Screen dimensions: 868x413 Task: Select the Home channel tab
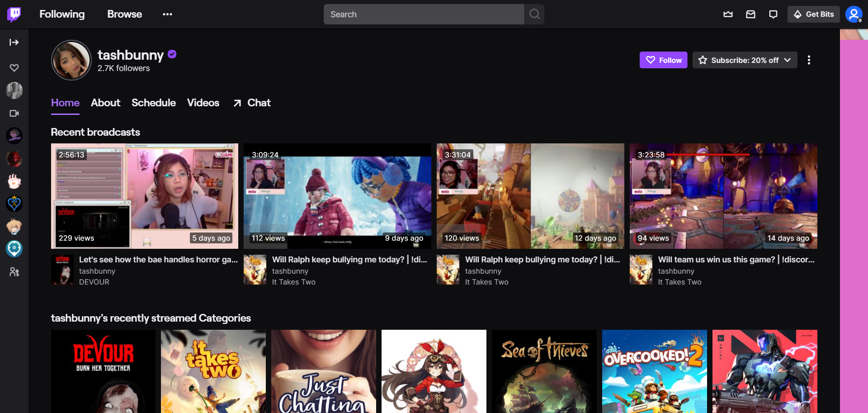tap(65, 103)
